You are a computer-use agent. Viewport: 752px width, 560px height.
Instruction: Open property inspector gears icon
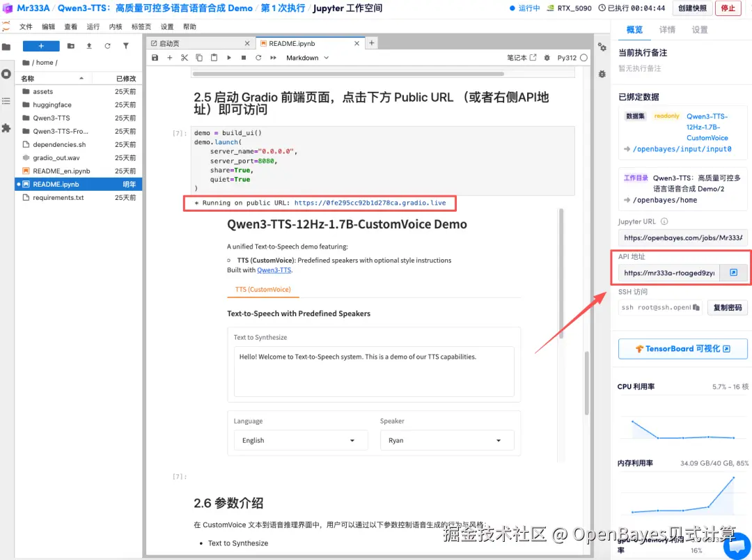(x=602, y=47)
